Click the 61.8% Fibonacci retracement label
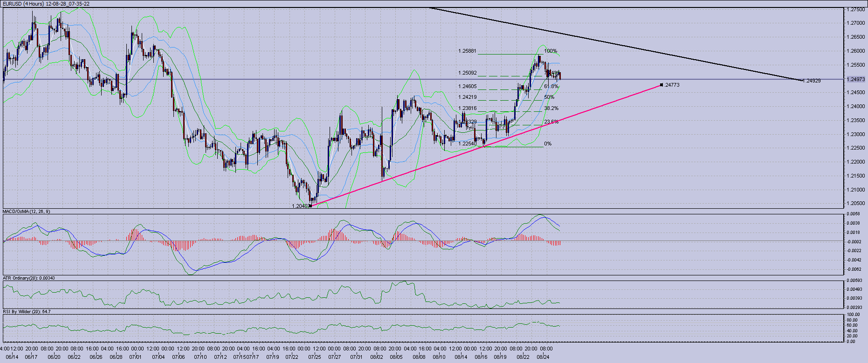This screenshot has height=363, width=868. (x=551, y=86)
